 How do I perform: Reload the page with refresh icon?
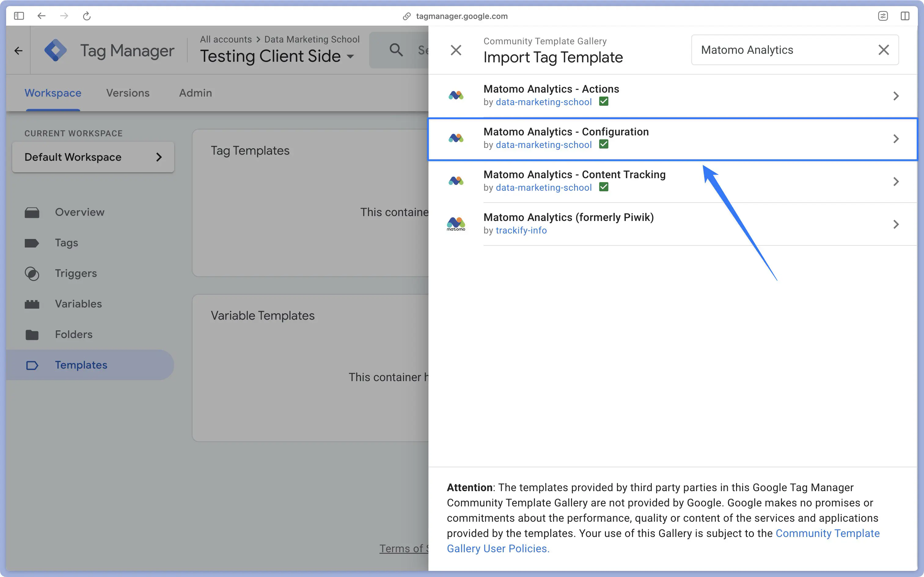pyautogui.click(x=86, y=16)
